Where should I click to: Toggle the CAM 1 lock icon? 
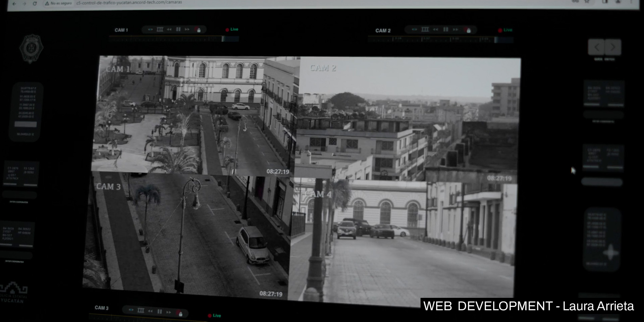pyautogui.click(x=199, y=30)
